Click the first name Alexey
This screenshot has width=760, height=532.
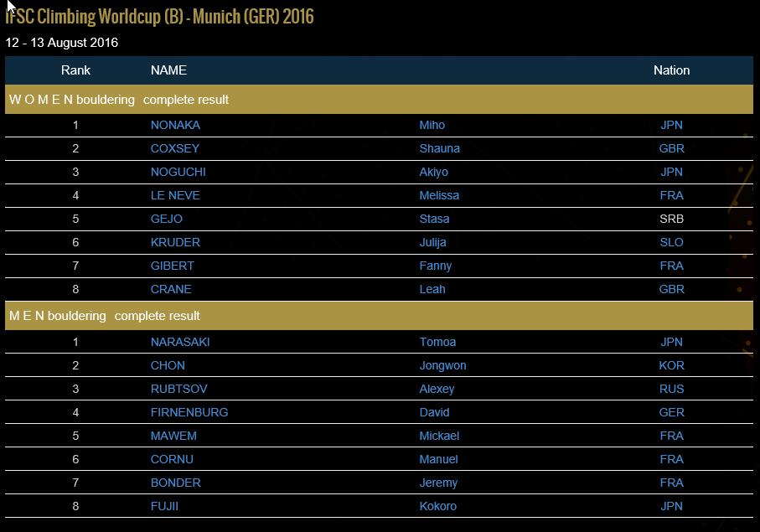[x=437, y=389]
